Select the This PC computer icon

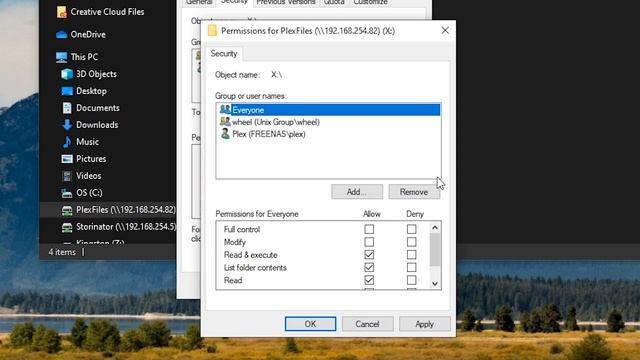tap(62, 57)
